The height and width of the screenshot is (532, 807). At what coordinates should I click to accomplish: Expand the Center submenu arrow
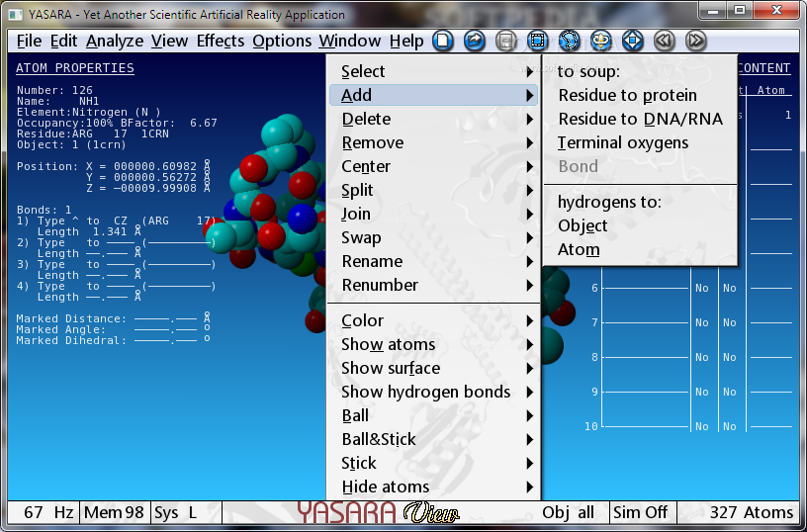point(530,166)
